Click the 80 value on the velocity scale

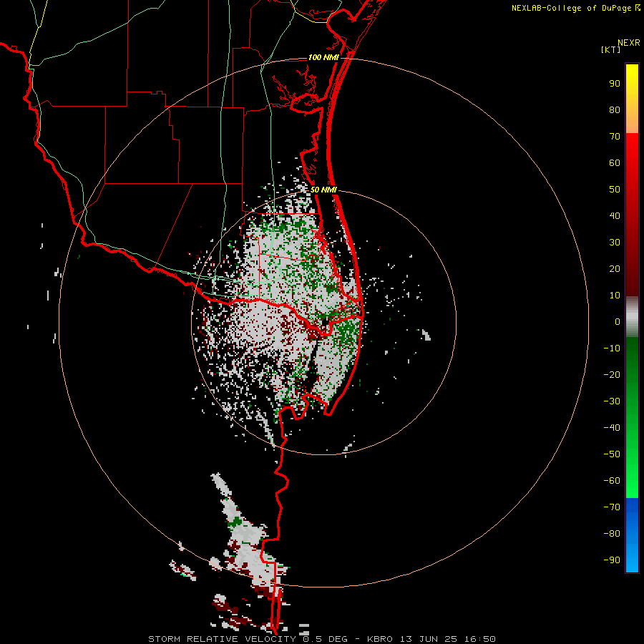[x=615, y=109]
